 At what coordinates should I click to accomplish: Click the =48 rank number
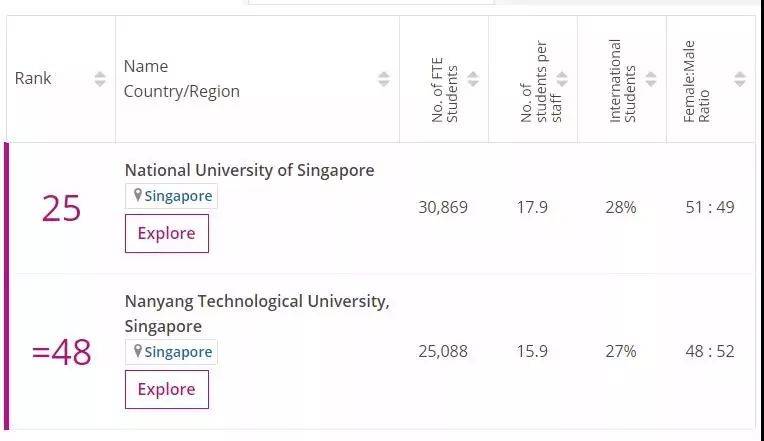[61, 352]
